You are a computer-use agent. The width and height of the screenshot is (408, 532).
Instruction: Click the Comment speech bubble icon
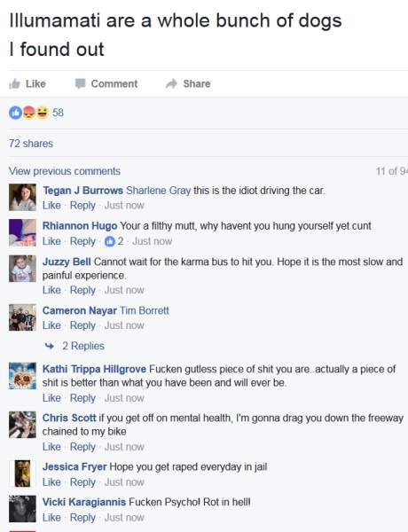tap(80, 83)
